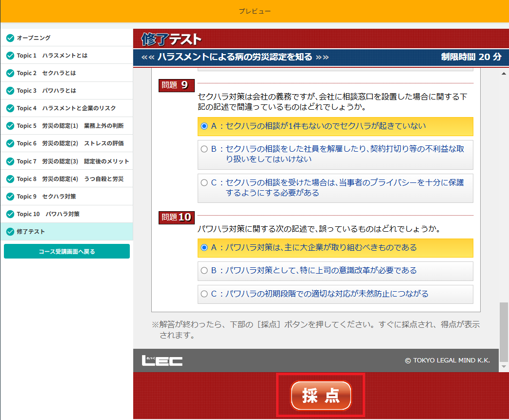Open Topic 1 ハラスメントとは

(x=66, y=55)
